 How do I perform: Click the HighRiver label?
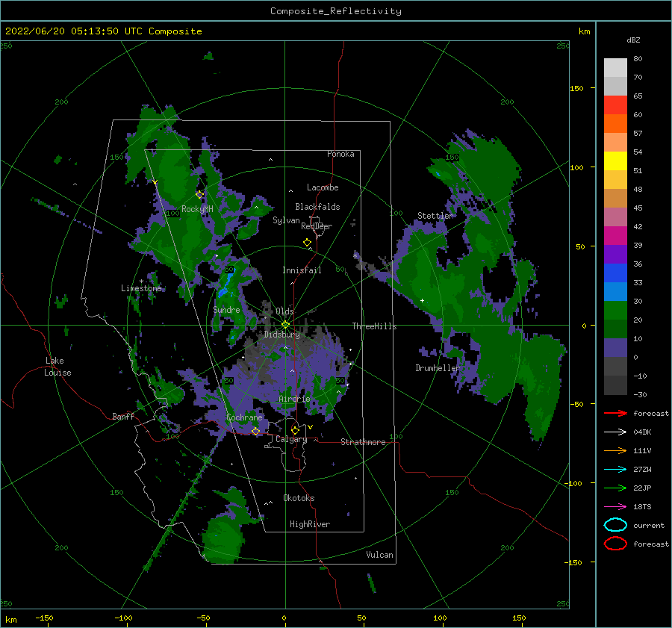(x=309, y=524)
